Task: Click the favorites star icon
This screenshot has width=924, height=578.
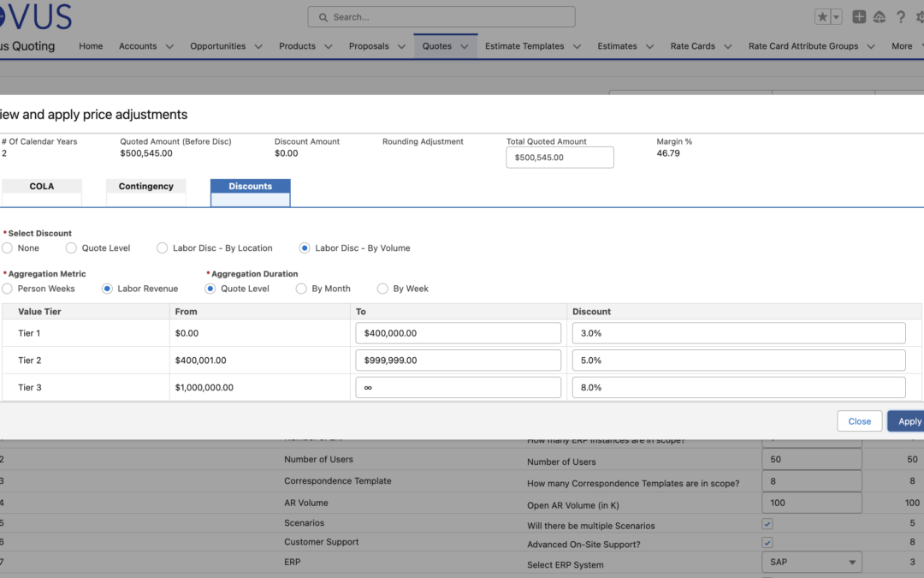Action: [822, 15]
